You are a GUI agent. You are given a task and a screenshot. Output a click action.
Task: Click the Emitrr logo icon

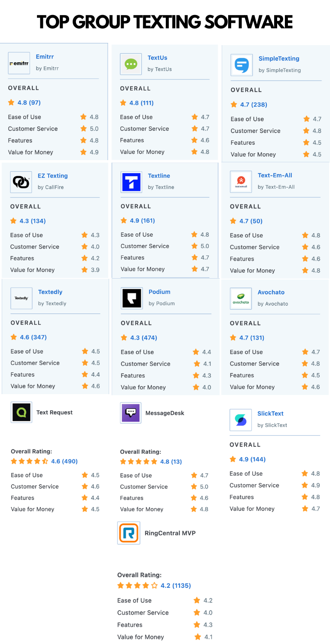pos(19,63)
